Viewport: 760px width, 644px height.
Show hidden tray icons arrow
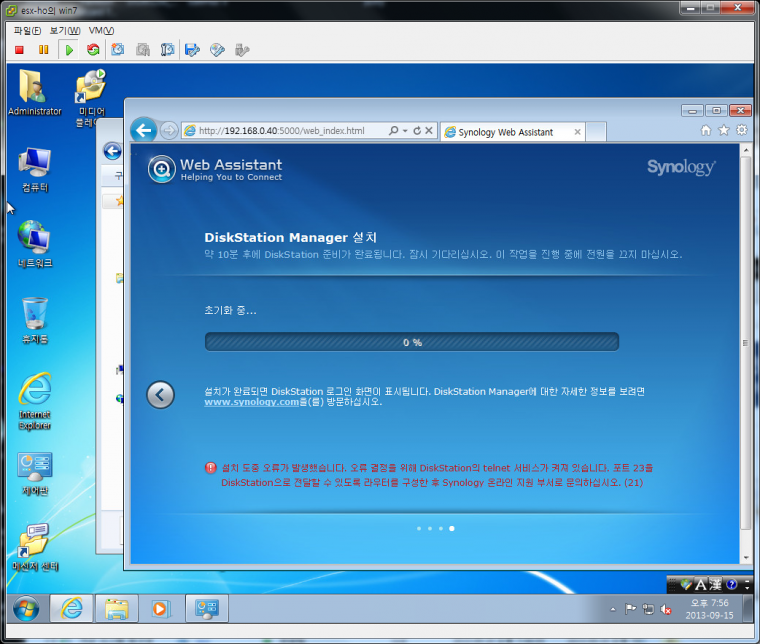tap(613, 610)
